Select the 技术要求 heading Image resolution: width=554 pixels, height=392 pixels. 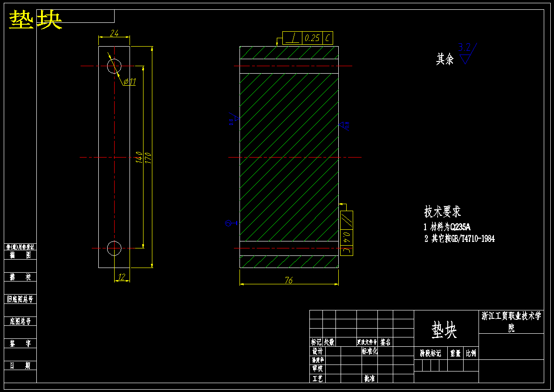tap(442, 211)
